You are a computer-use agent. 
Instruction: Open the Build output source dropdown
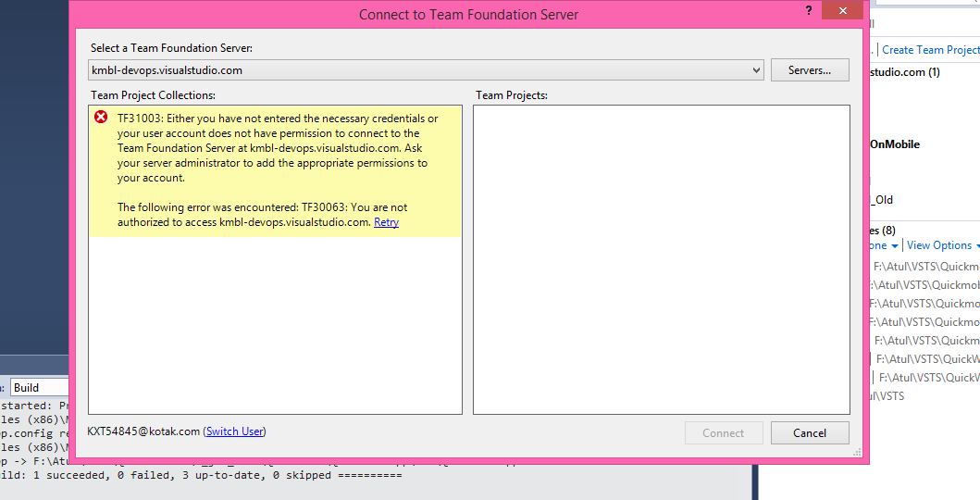pyautogui.click(x=40, y=387)
